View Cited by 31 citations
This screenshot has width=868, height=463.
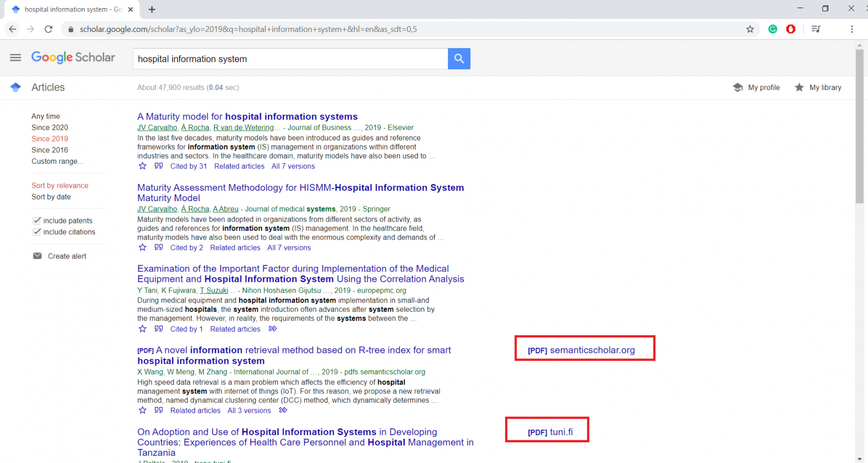[x=188, y=166]
